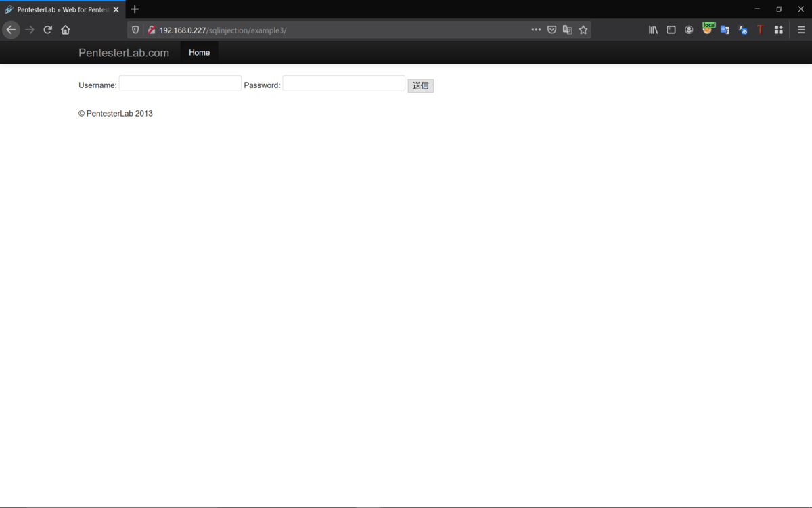Save the page to Pocket
812x508 pixels.
[551, 30]
